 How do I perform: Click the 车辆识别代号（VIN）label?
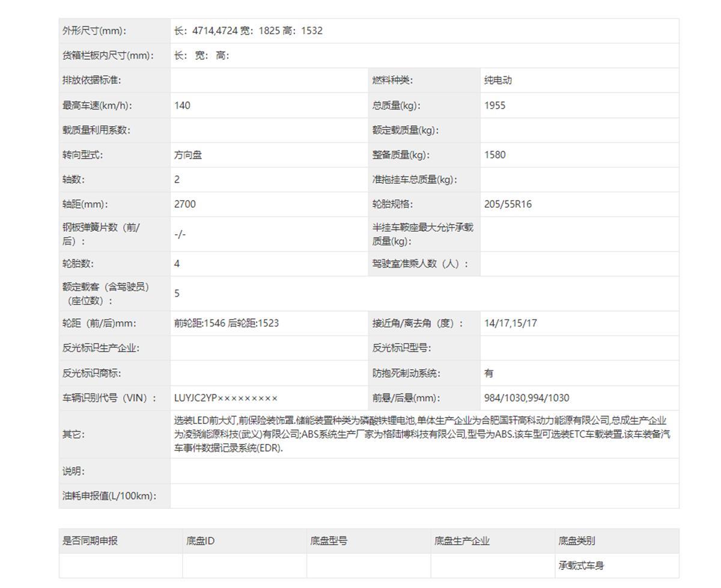pyautogui.click(x=109, y=398)
